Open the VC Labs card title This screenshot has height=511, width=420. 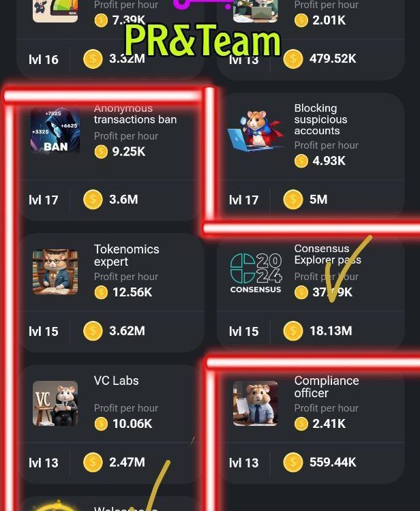(x=117, y=381)
